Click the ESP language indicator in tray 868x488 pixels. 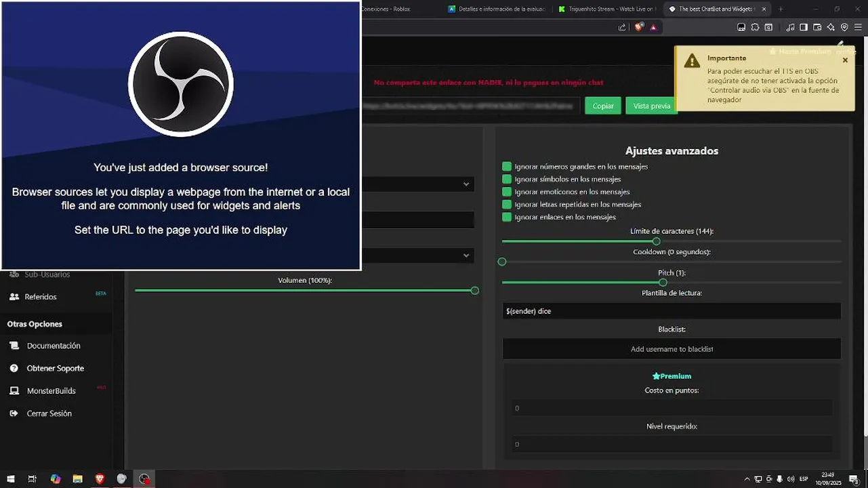coord(804,479)
